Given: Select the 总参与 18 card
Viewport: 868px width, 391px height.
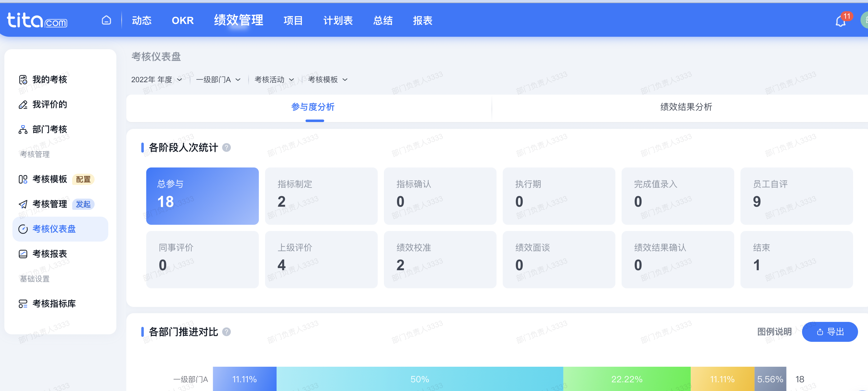Looking at the screenshot, I should 203,196.
